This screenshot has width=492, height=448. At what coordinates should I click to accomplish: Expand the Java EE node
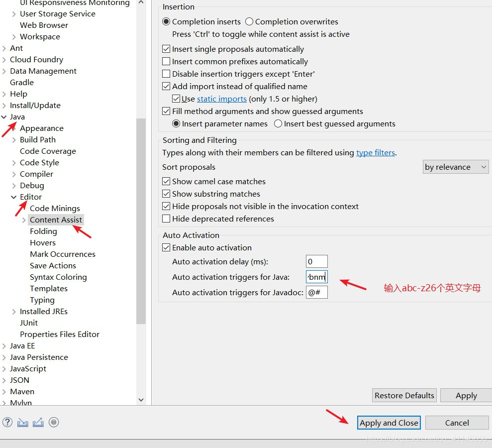pos(4,346)
